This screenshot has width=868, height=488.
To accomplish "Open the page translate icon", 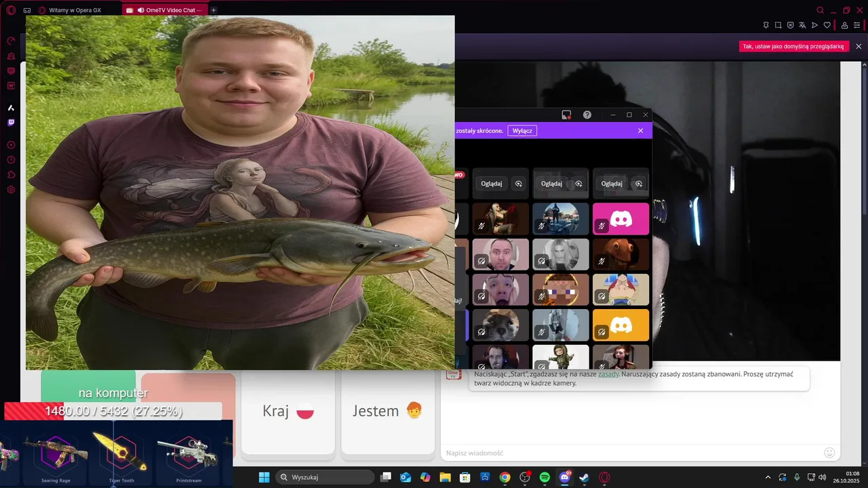I will 802,25.
